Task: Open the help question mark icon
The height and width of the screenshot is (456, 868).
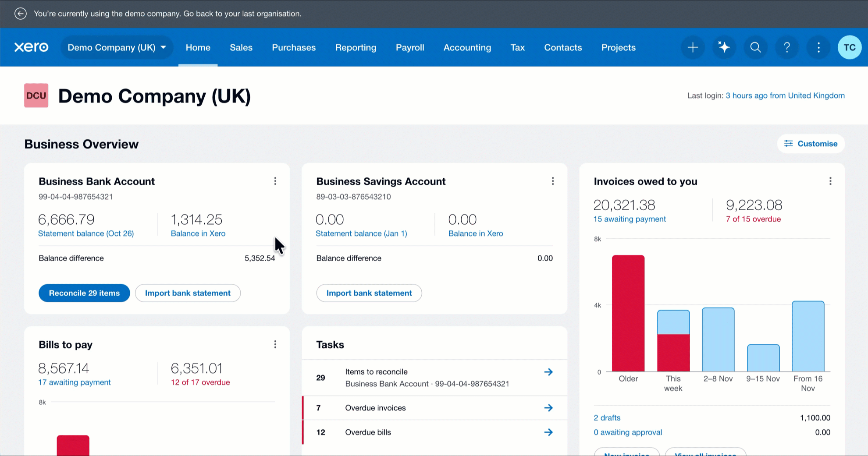Action: 787,47
